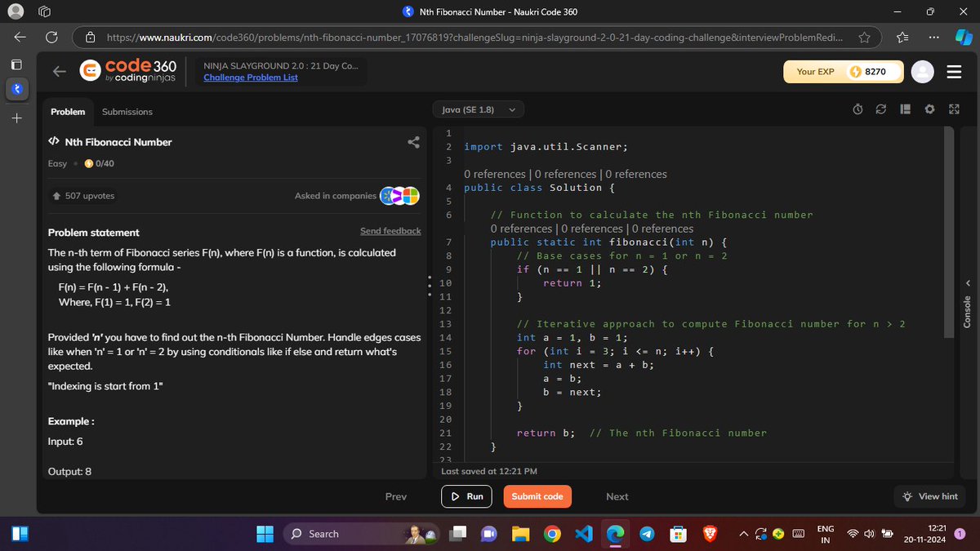Expand the Console side panel
Screen dimensions: 980x551
tap(968, 304)
